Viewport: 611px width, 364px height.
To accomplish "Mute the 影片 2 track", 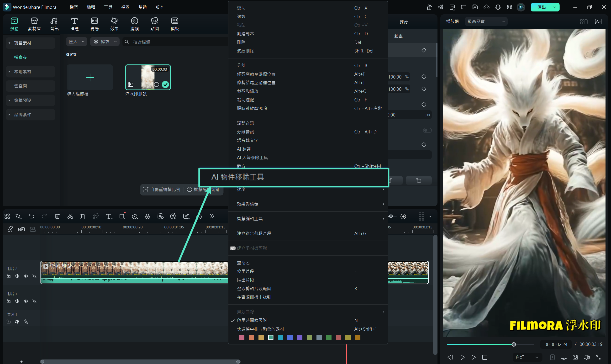I will pyautogui.click(x=17, y=276).
